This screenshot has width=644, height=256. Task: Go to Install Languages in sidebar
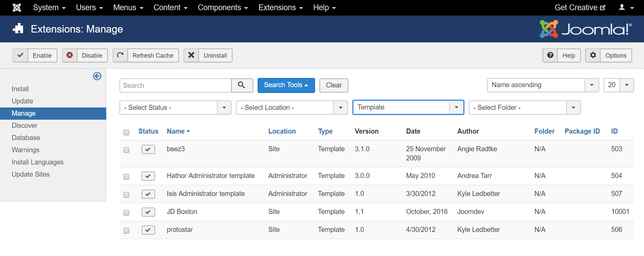(38, 162)
